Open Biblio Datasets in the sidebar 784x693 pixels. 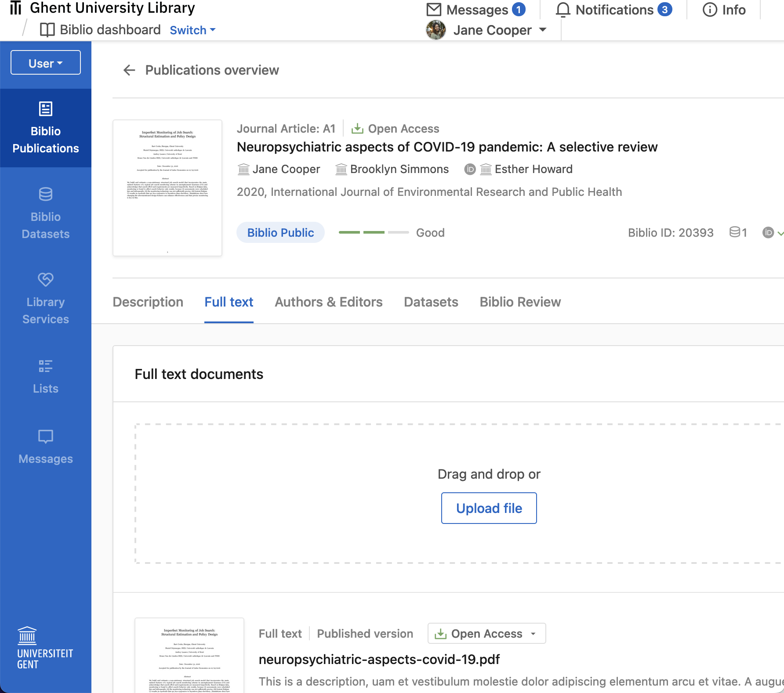pos(46,213)
